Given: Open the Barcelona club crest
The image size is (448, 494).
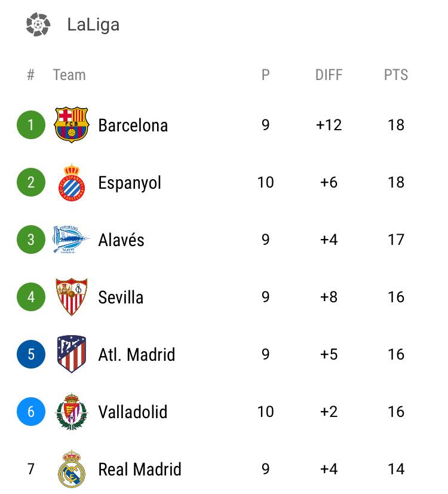Looking at the screenshot, I should point(72,125).
